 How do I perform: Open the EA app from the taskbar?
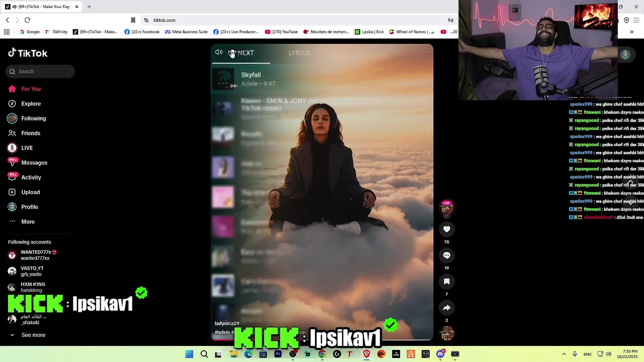[x=381, y=354]
